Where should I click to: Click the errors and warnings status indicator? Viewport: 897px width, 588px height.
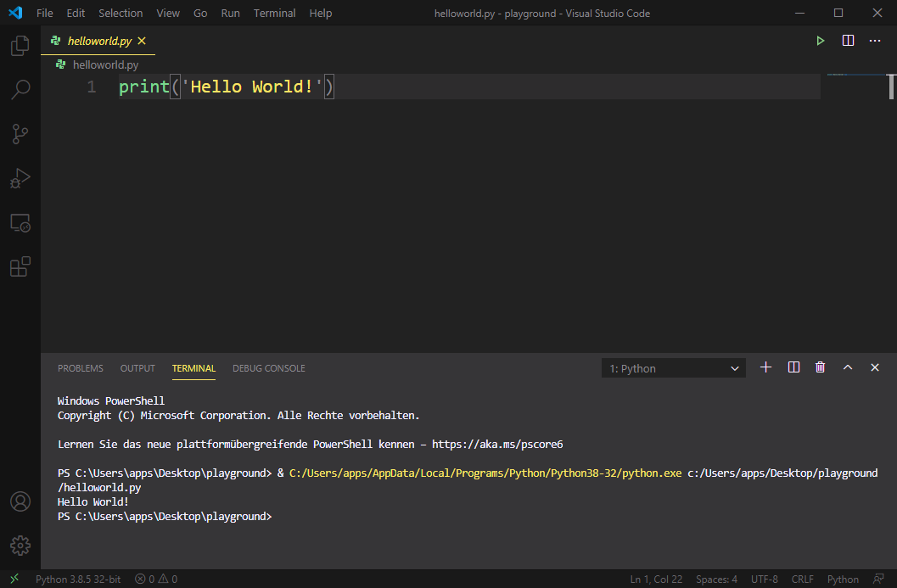coord(156,580)
